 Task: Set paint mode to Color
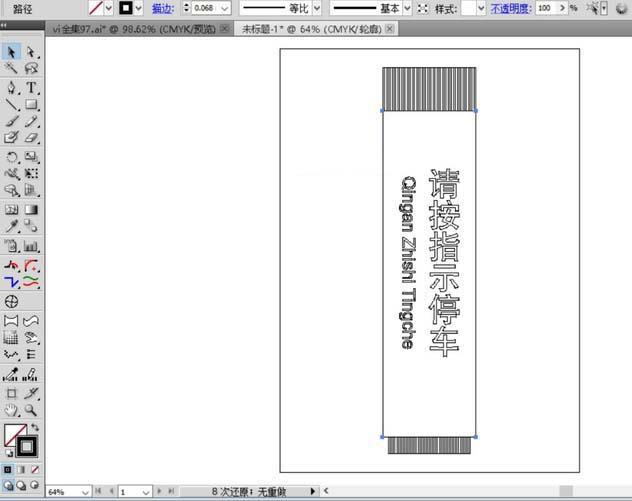8,470
